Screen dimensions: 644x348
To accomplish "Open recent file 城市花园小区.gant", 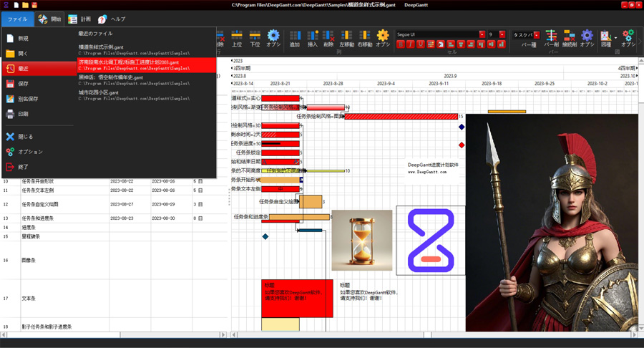I will click(98, 92).
